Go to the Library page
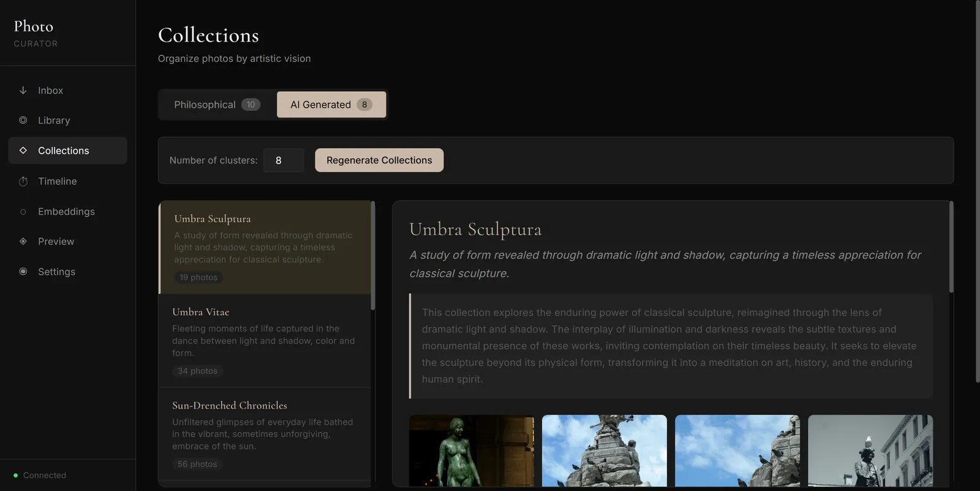The image size is (980, 491). click(67, 120)
